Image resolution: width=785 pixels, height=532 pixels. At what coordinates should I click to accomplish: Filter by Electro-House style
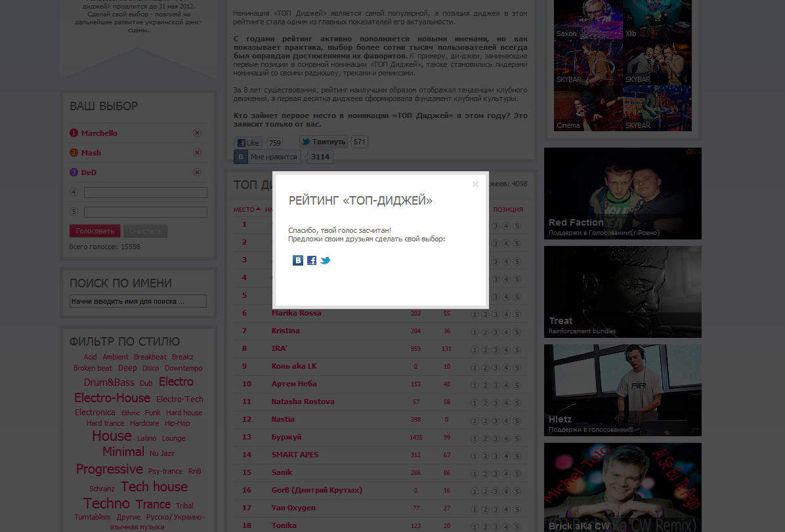tap(112, 398)
